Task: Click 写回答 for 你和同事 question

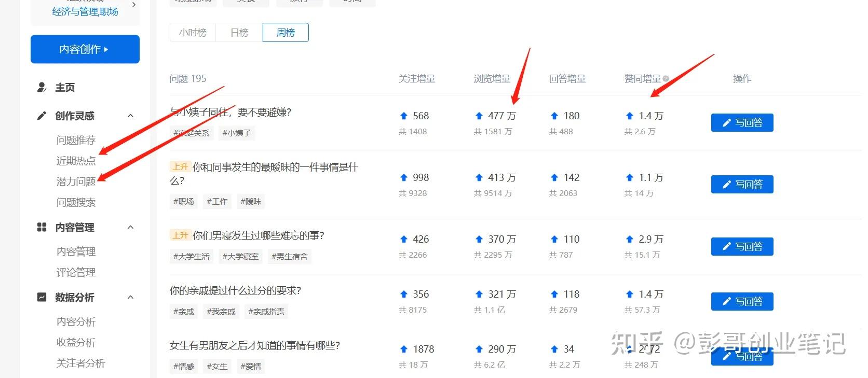Action: [x=742, y=185]
